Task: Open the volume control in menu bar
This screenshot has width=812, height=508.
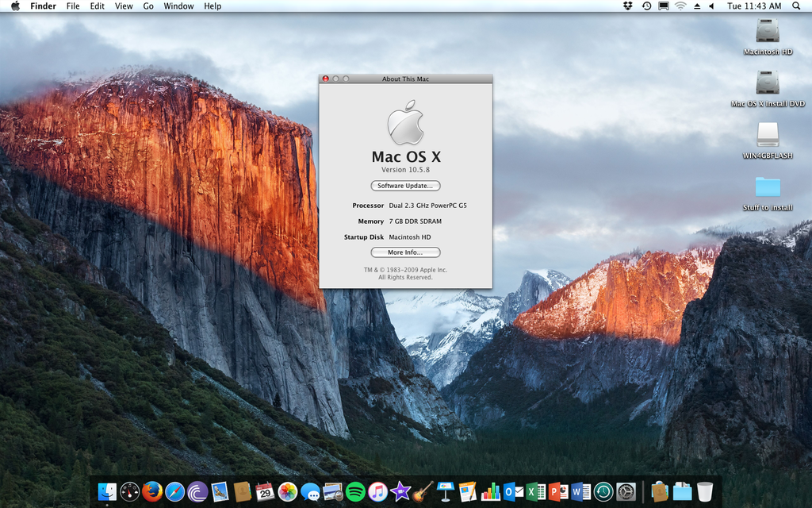Action: point(712,6)
